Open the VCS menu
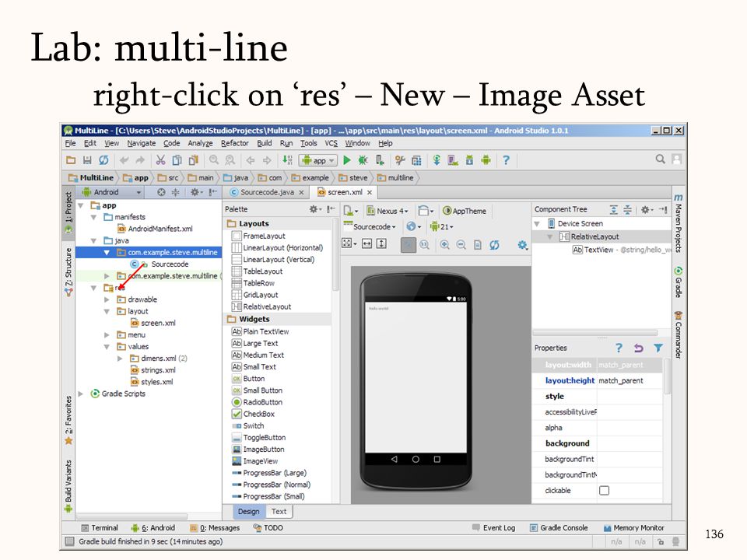Viewport: 747px width, 560px height. 331,143
